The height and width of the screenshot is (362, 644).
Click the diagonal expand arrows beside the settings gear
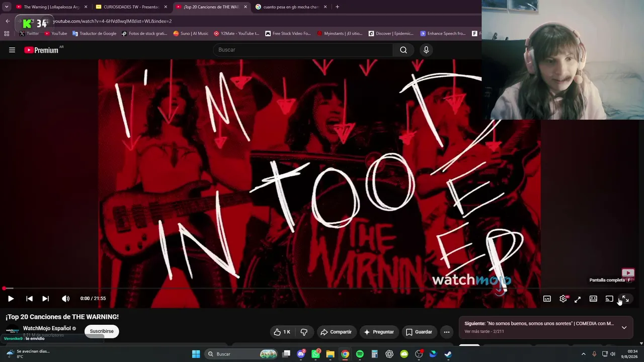coord(578,299)
